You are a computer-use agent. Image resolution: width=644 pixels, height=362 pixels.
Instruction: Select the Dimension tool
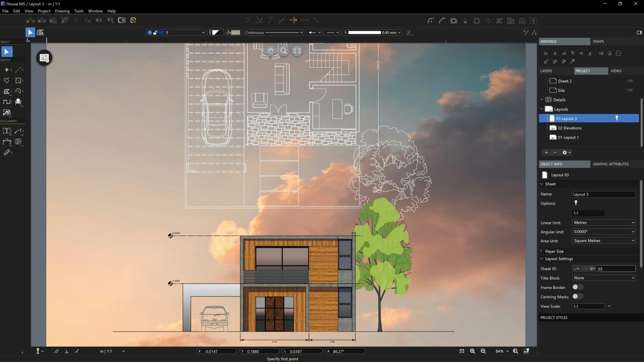tap(7, 141)
